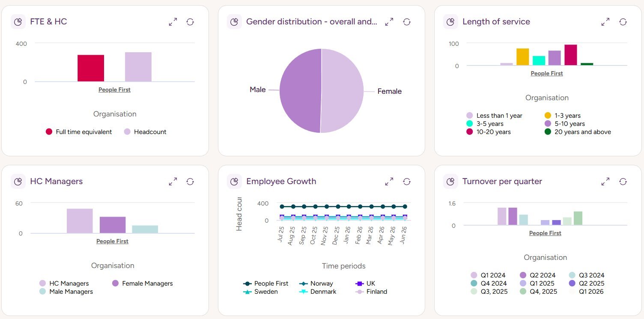Toggle the Male Managers legend entry
Screen dimensions: 644x319
click(x=66, y=292)
